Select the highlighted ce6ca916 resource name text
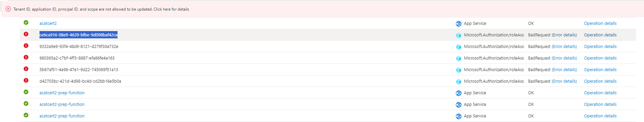 [79, 35]
